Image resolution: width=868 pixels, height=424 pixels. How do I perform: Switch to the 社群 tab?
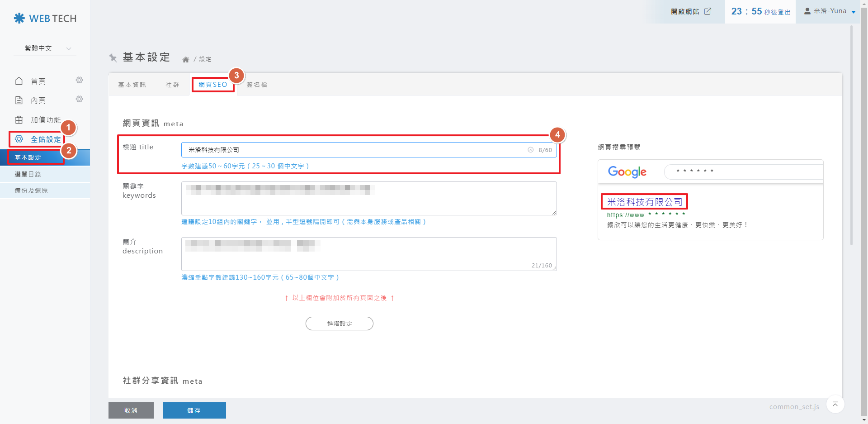(x=172, y=85)
